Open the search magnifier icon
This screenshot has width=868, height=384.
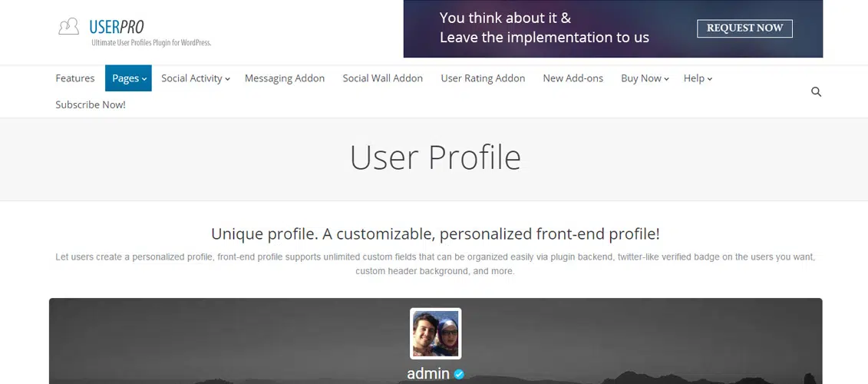816,92
